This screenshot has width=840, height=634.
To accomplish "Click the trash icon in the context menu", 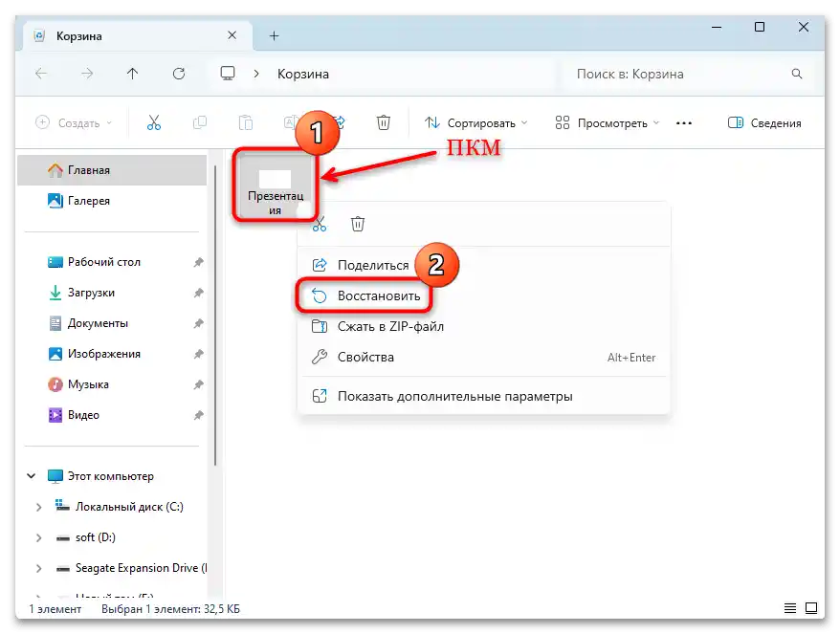I will coord(358,223).
